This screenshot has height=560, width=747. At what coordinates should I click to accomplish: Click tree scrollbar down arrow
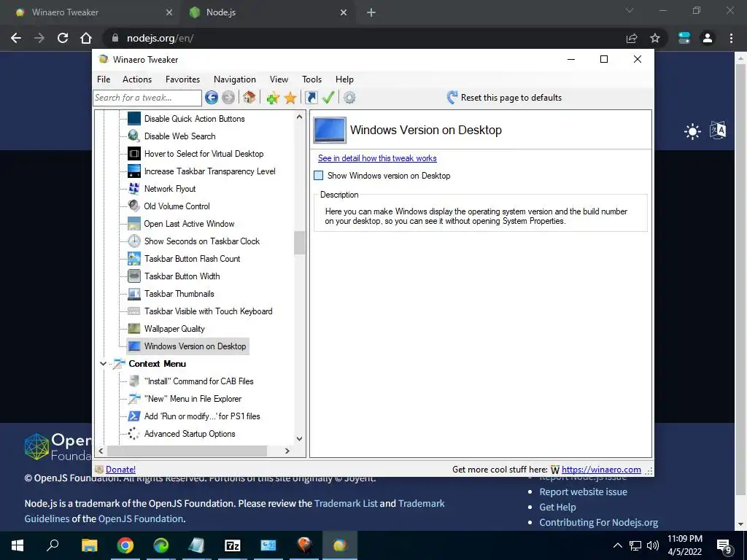tap(299, 439)
